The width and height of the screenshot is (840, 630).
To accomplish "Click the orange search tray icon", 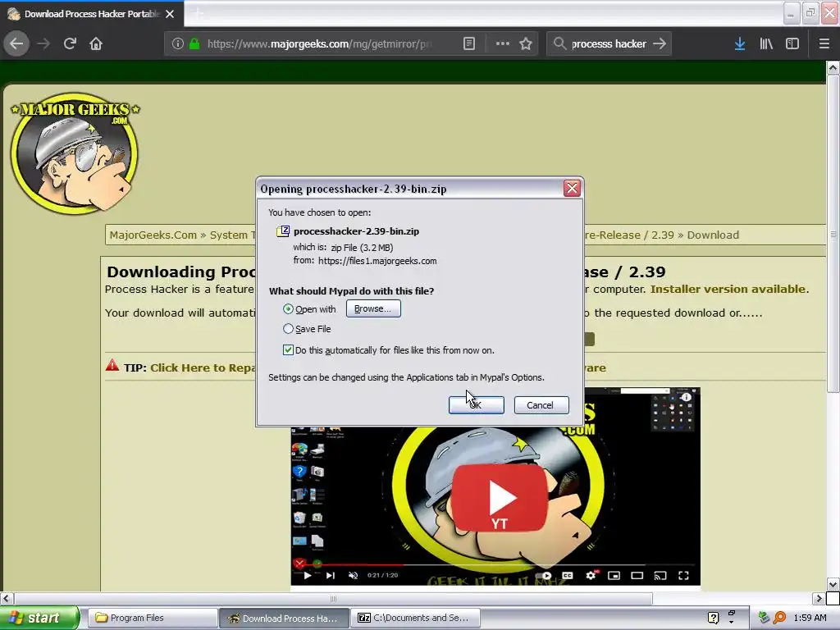I will [779, 618].
